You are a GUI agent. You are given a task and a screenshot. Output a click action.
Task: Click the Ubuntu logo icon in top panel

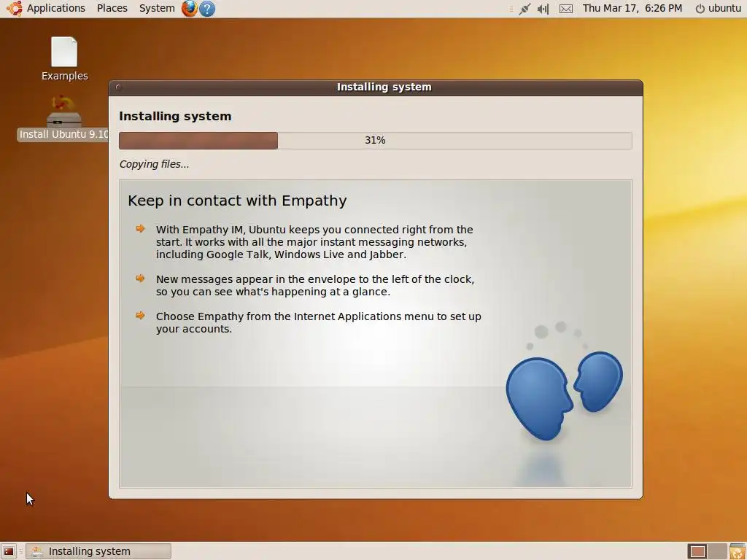point(15,8)
